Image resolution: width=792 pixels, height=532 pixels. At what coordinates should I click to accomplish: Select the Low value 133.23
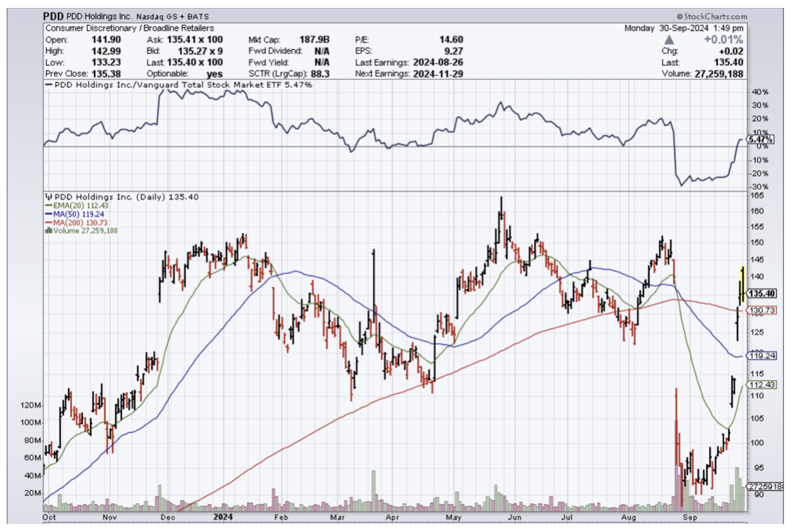click(x=106, y=63)
